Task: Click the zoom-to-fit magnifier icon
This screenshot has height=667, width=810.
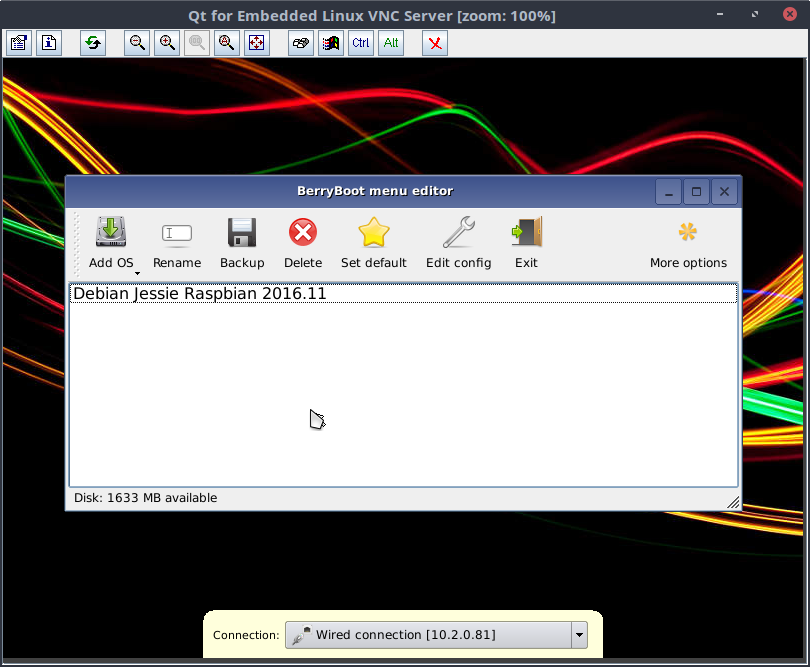Action: click(x=227, y=42)
